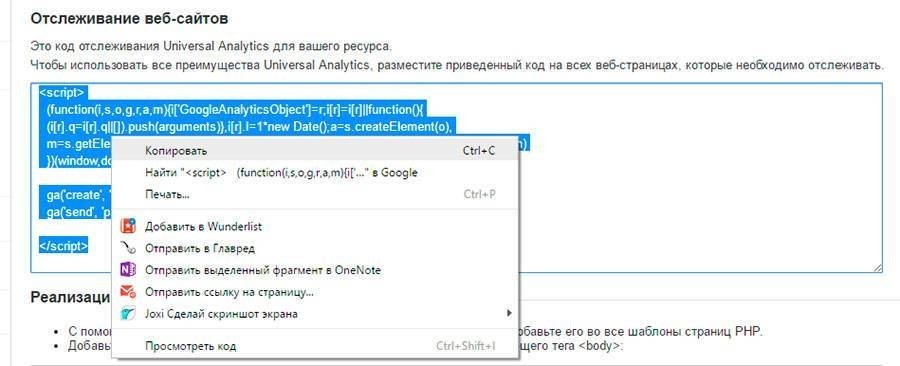Click the Ctrl+Shift+I shortcut label
Viewport: 900px width, 366px height.
click(465, 346)
